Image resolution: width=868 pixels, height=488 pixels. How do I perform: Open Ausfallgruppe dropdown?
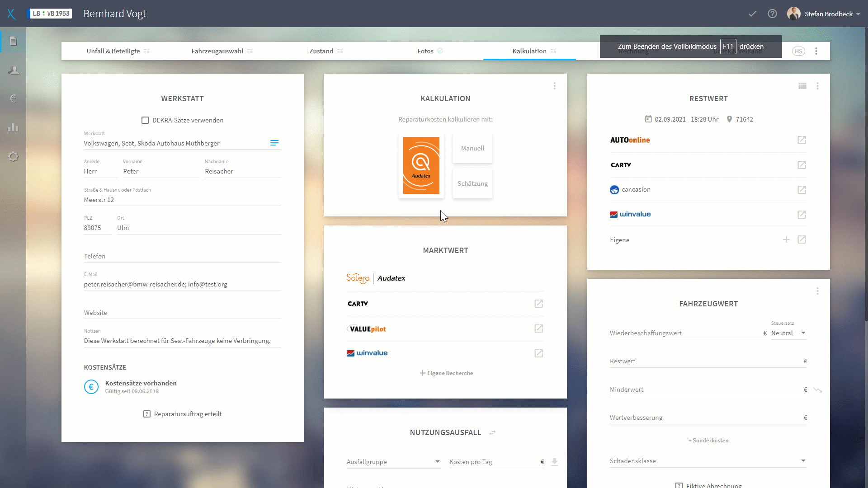click(394, 462)
